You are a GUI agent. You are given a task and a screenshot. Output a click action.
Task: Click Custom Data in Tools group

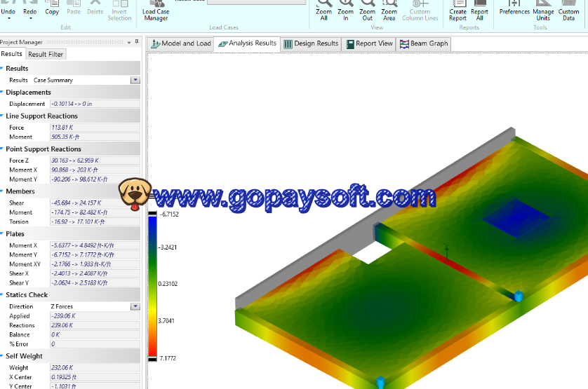[569, 11]
